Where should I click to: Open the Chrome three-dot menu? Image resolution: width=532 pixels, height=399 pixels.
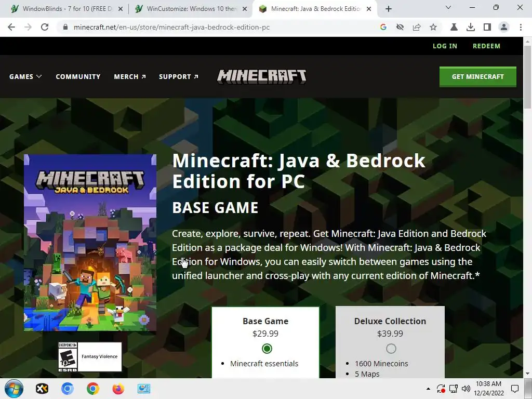point(521,27)
